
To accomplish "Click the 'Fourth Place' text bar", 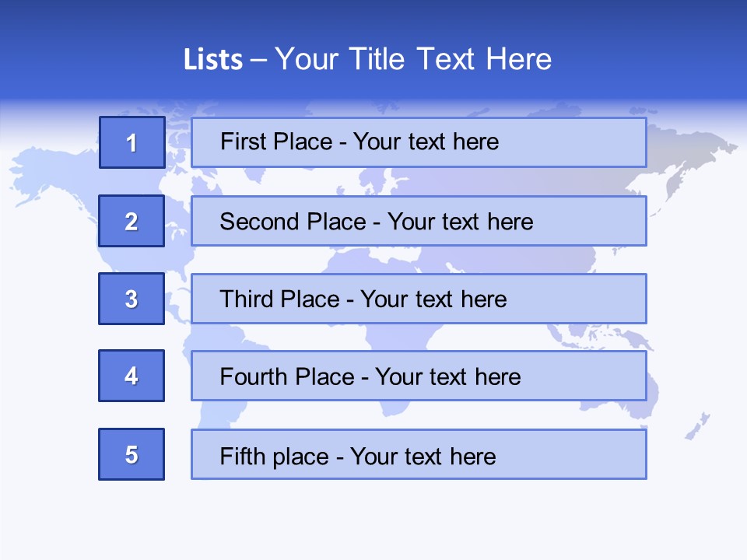I will pos(419,376).
